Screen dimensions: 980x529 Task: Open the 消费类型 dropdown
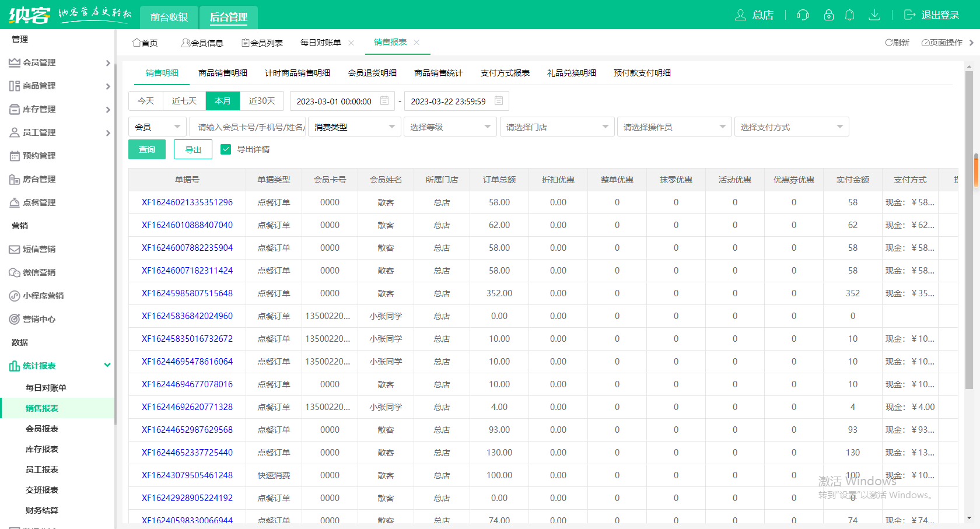pos(354,127)
